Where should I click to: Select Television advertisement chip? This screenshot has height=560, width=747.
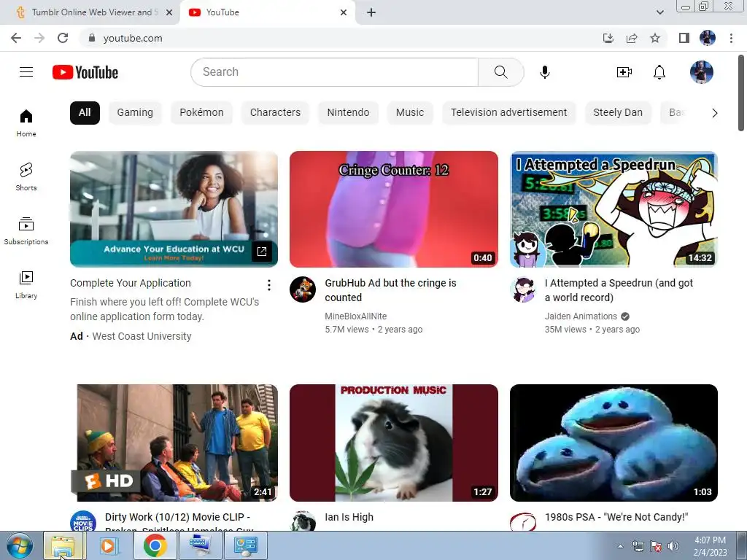(x=508, y=113)
